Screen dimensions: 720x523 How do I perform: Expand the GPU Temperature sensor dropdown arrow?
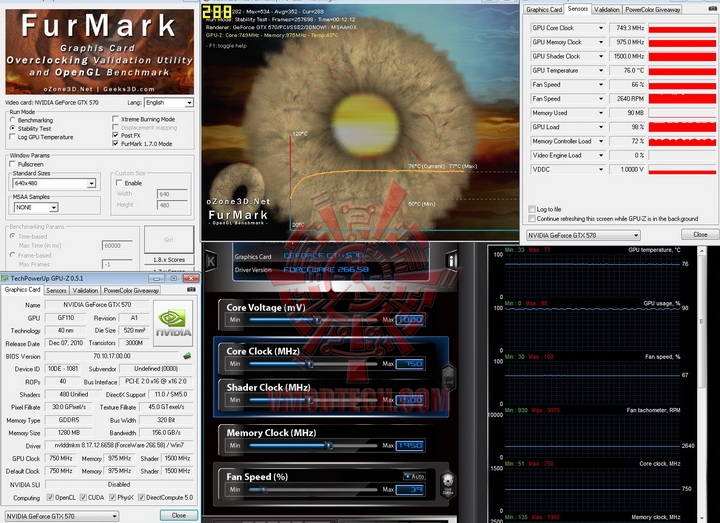[601, 70]
